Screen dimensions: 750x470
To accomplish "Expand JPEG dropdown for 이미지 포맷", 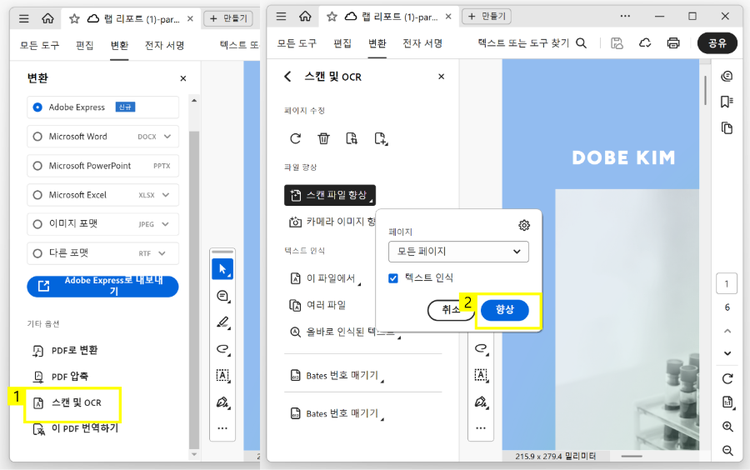I will coord(165,224).
